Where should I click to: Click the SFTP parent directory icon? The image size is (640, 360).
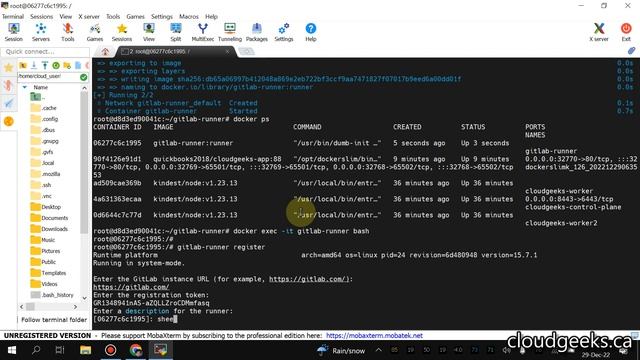click(23, 65)
